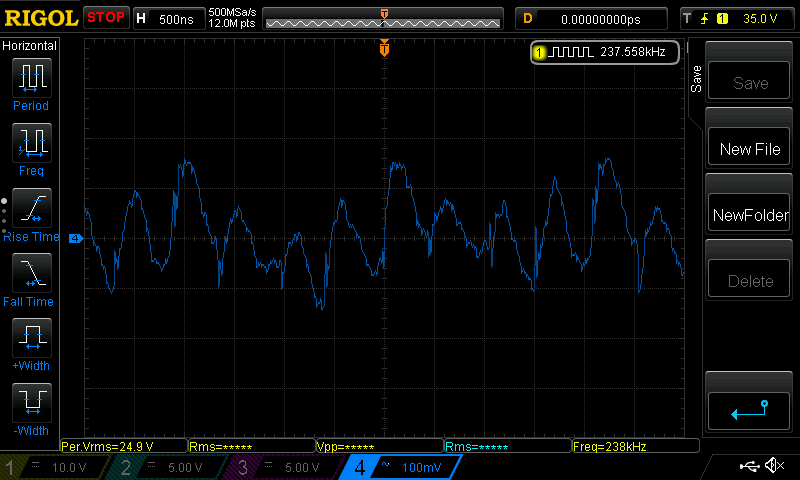Select the -Width measurement icon
Image resolution: width=800 pixels, height=480 pixels.
(31, 403)
